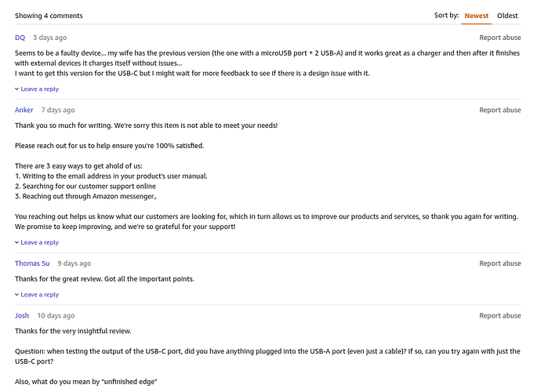Open Anker's profile link
Viewport: 548px width, 392px height.
coord(24,110)
